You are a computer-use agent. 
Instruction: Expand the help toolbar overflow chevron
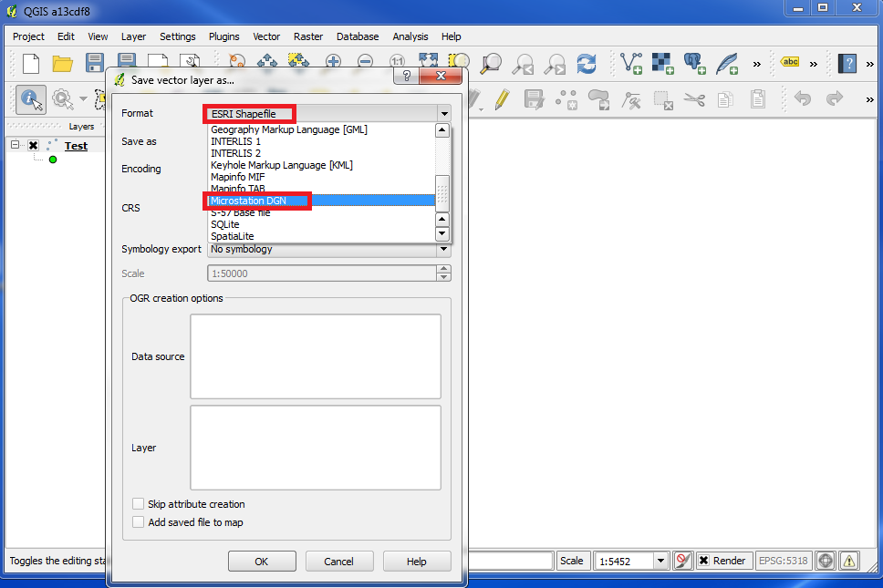869,64
